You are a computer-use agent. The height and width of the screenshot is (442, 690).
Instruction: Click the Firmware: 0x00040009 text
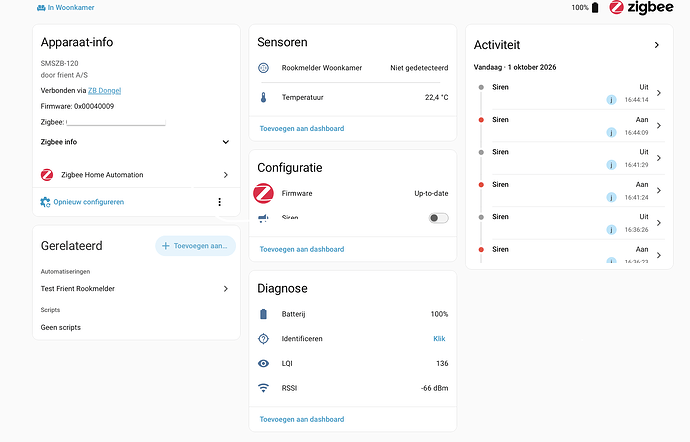(x=77, y=106)
